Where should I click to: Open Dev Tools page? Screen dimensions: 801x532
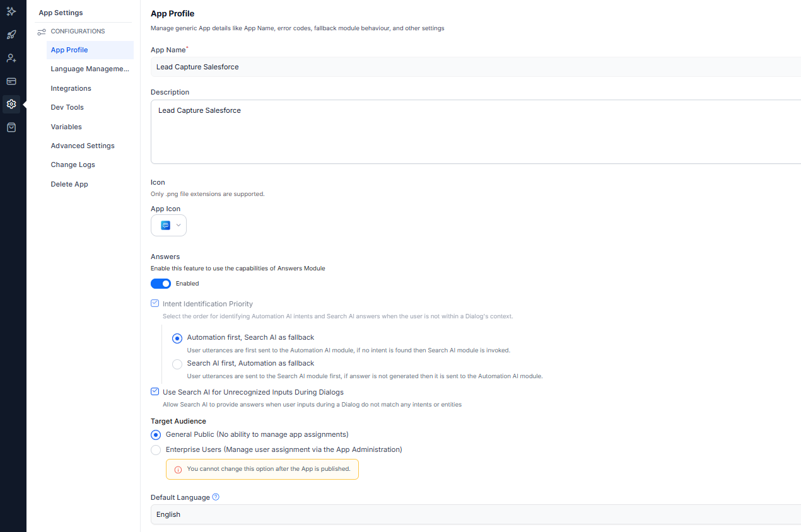tap(67, 108)
